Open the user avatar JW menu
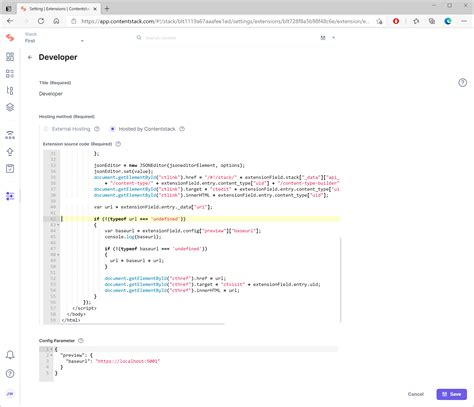 [x=10, y=394]
